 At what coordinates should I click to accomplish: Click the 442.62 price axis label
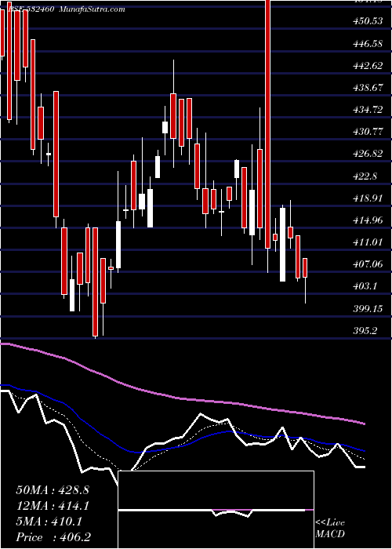(368, 66)
